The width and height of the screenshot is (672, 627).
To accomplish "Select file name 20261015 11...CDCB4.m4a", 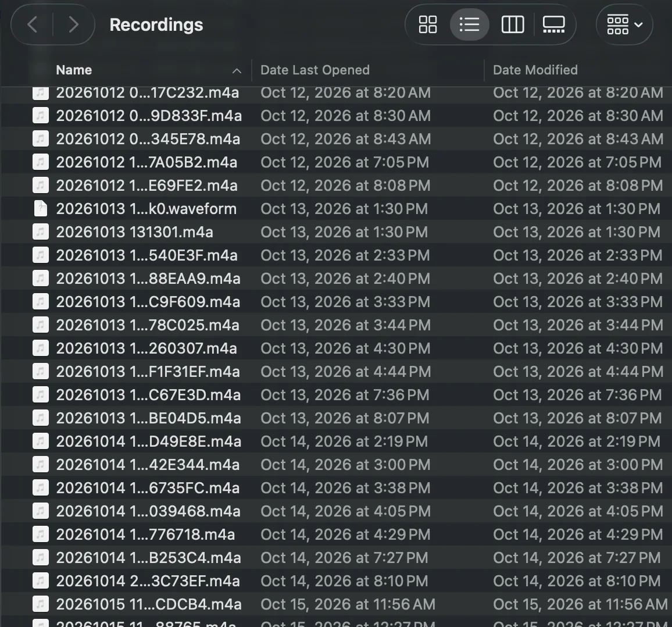I will (x=149, y=604).
